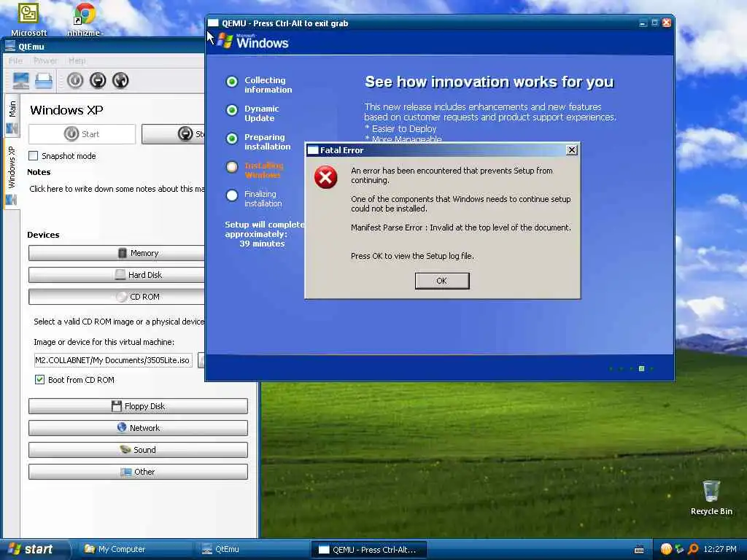Click the '39 minutes' remaining time text
Viewport: 747px width, 560px height.
click(x=262, y=244)
